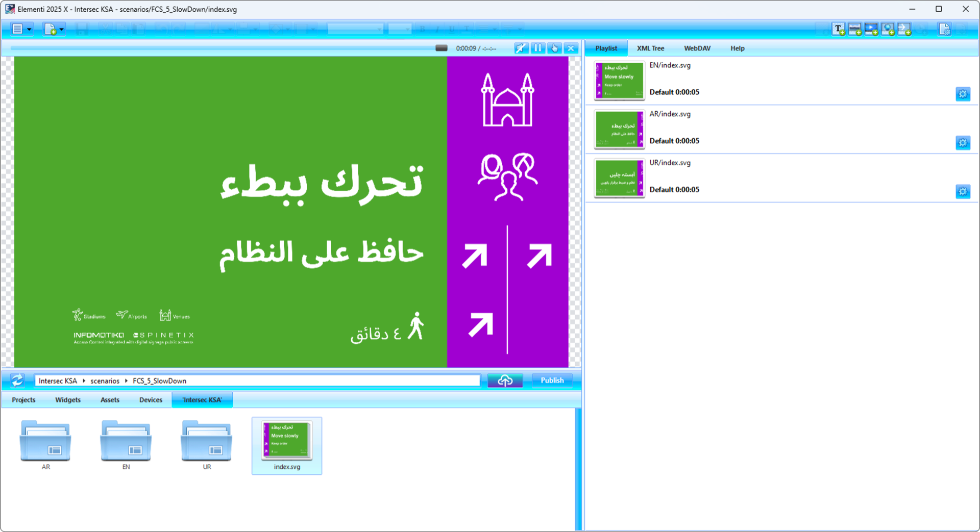Insert a streaming/web content element
This screenshot has width=980, height=532.
(888, 29)
